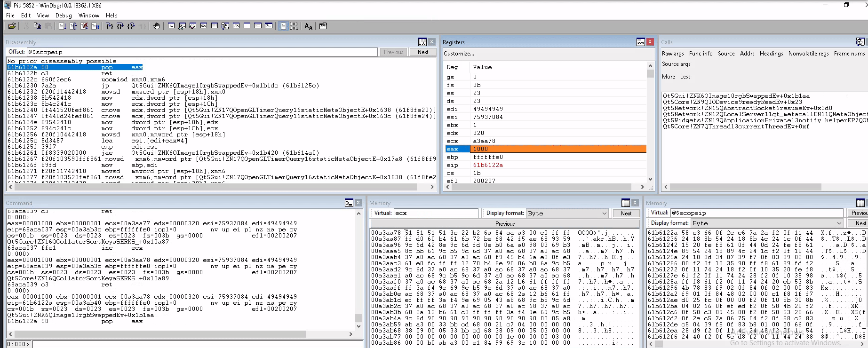
Task: Click More in Calls panel
Action: 669,77
